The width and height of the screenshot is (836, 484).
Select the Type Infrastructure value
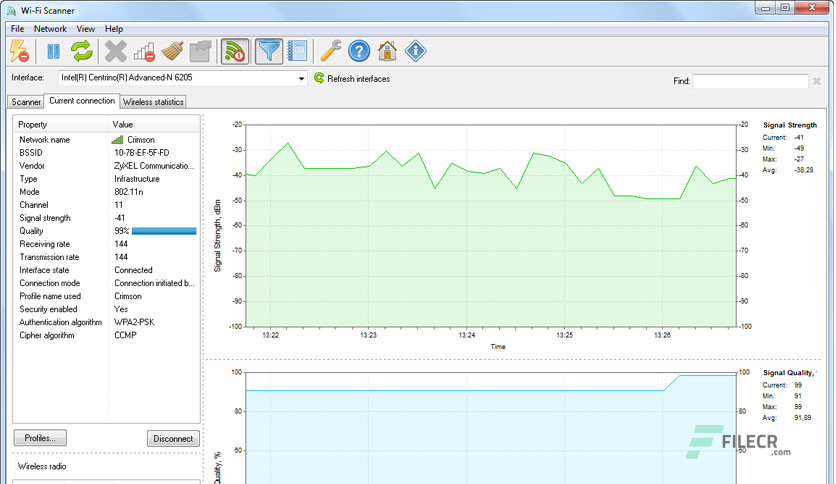[x=137, y=179]
